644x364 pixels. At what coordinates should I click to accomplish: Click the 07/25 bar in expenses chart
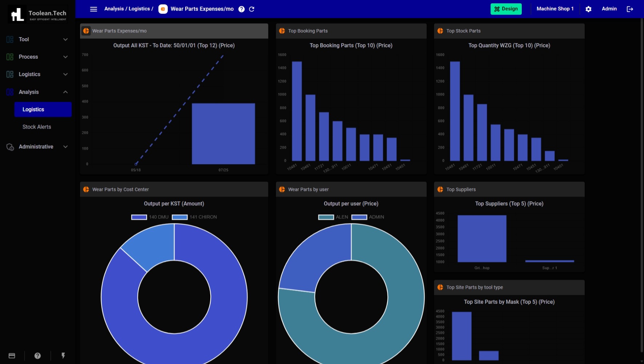click(x=223, y=134)
